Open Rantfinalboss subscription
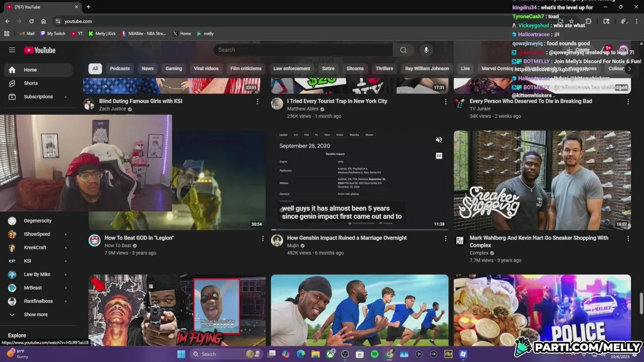Viewport: 644px width, 362px height. tap(38, 301)
